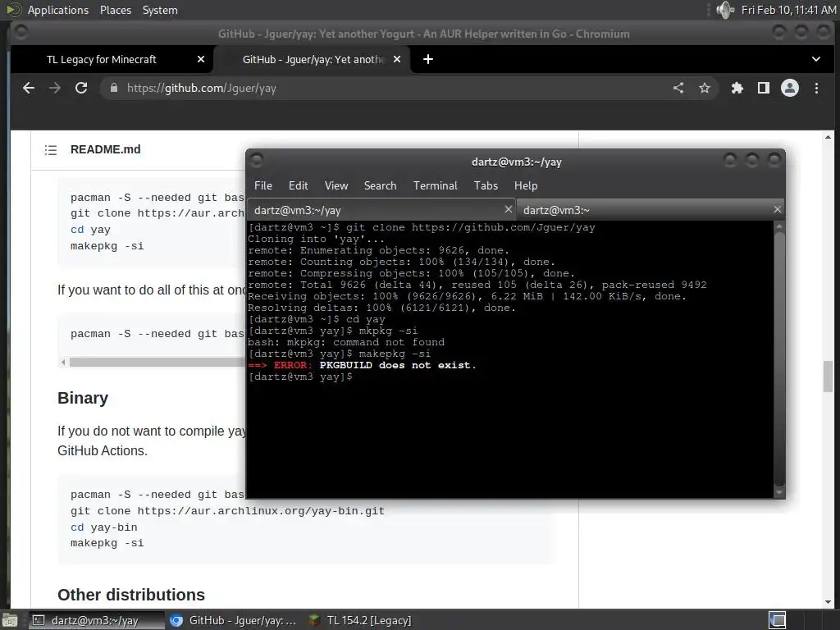Bookmark this page with star icon
The width and height of the screenshot is (840, 630).
point(705,88)
